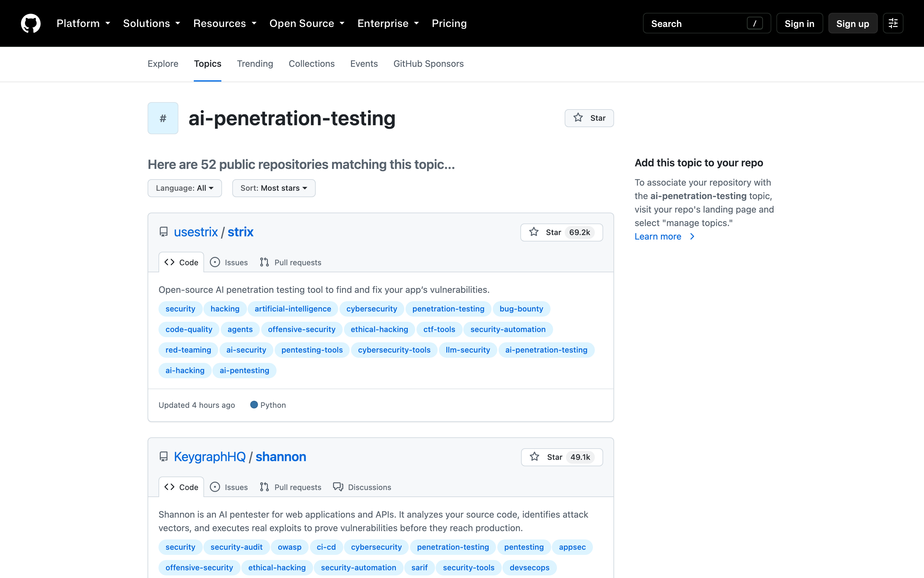924x578 pixels.
Task: Open Pull requests tab for shannon
Action: pos(291,487)
